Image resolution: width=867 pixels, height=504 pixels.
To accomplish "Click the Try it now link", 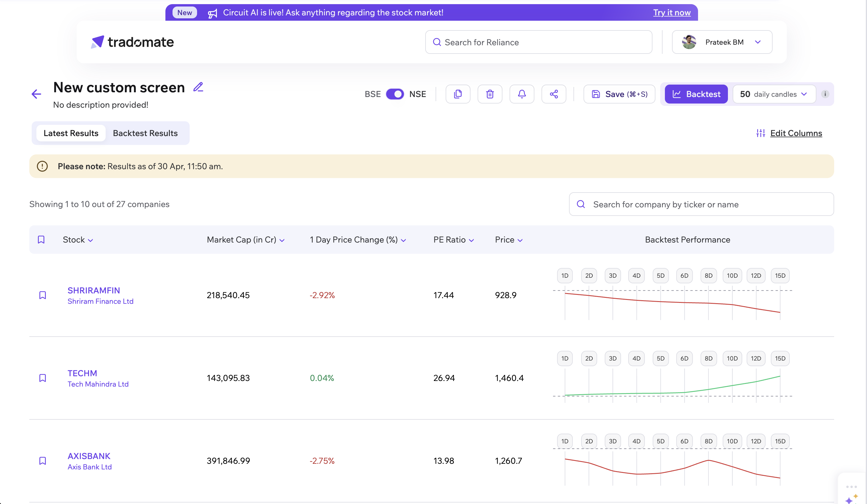I will [672, 13].
